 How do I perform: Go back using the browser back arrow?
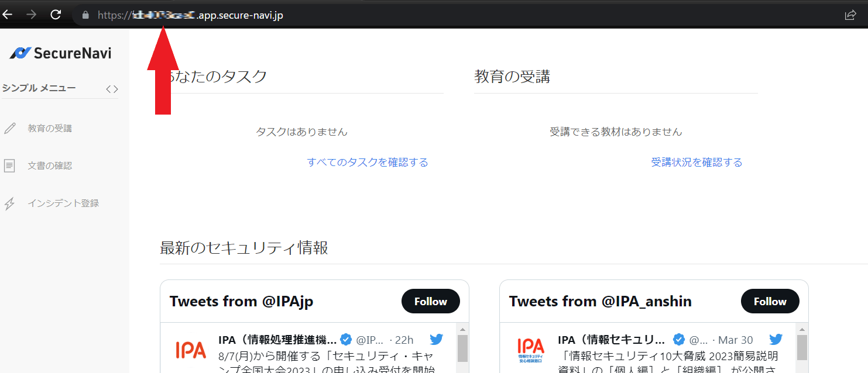click(x=7, y=15)
